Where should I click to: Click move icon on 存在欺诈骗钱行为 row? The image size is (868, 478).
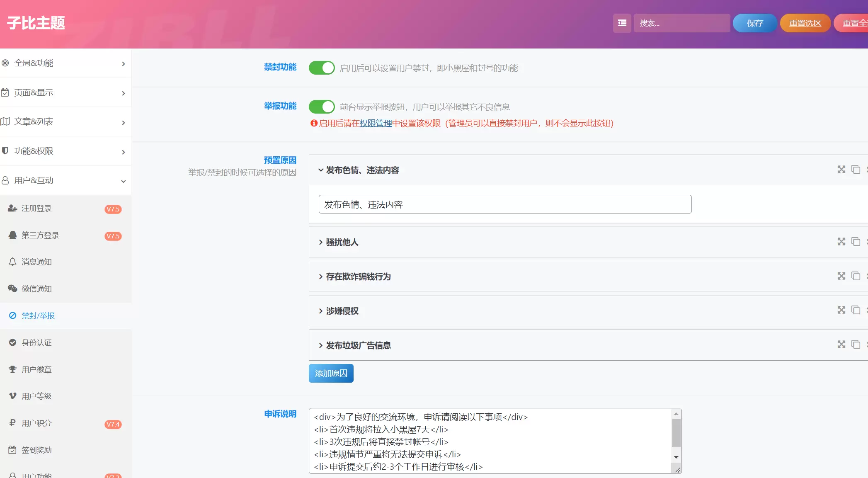click(841, 276)
